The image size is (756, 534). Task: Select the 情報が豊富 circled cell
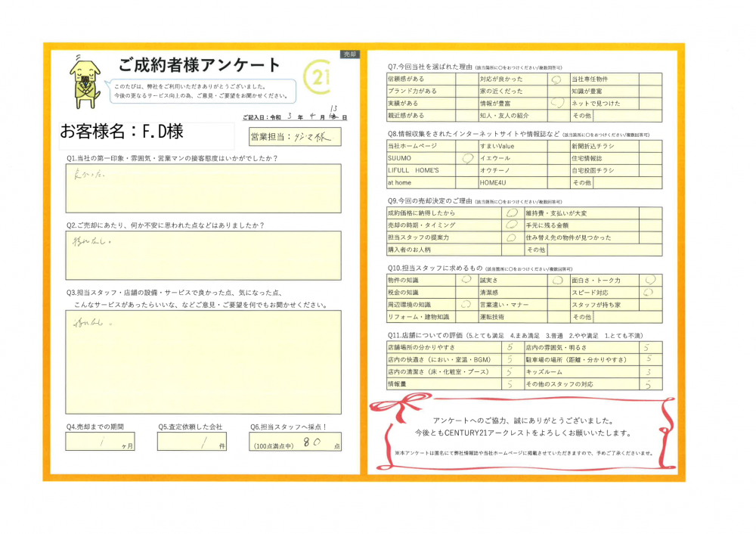[556, 103]
